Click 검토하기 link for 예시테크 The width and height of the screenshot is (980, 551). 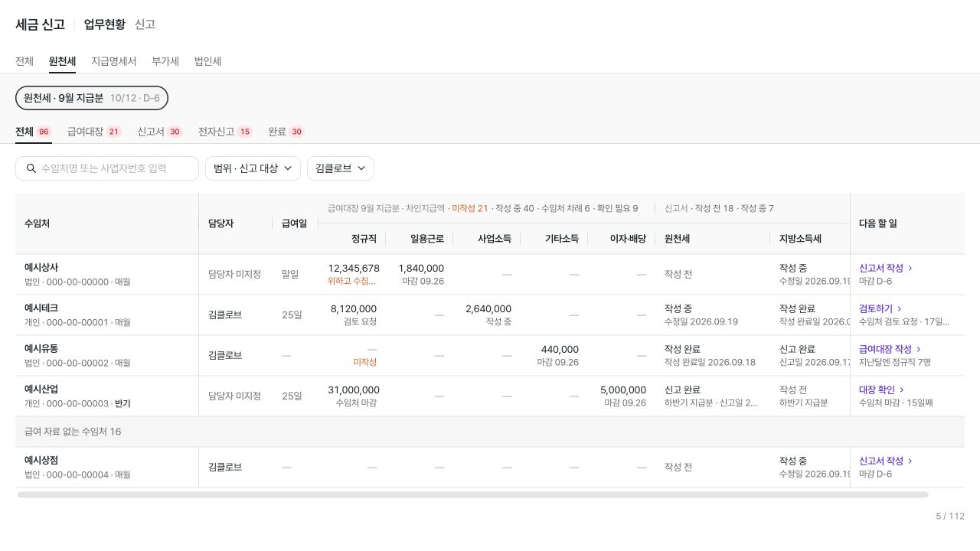880,308
